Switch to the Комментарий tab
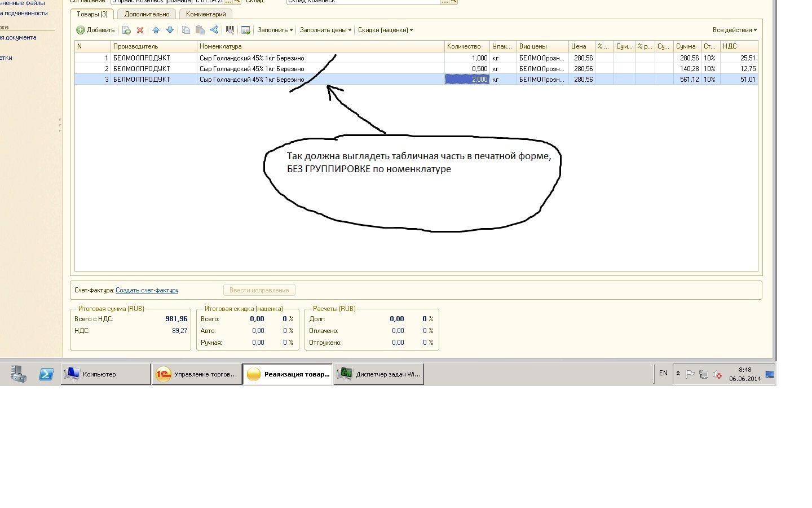 (x=206, y=14)
